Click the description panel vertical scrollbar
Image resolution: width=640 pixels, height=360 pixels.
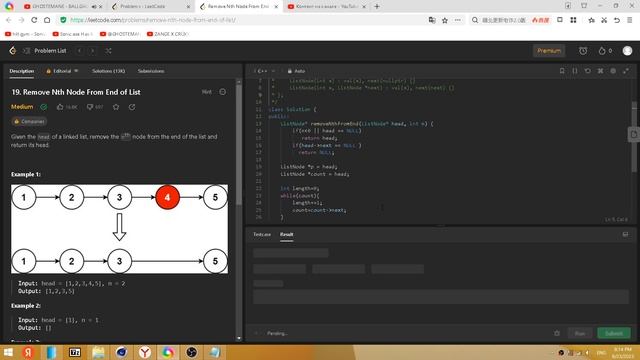click(239, 145)
